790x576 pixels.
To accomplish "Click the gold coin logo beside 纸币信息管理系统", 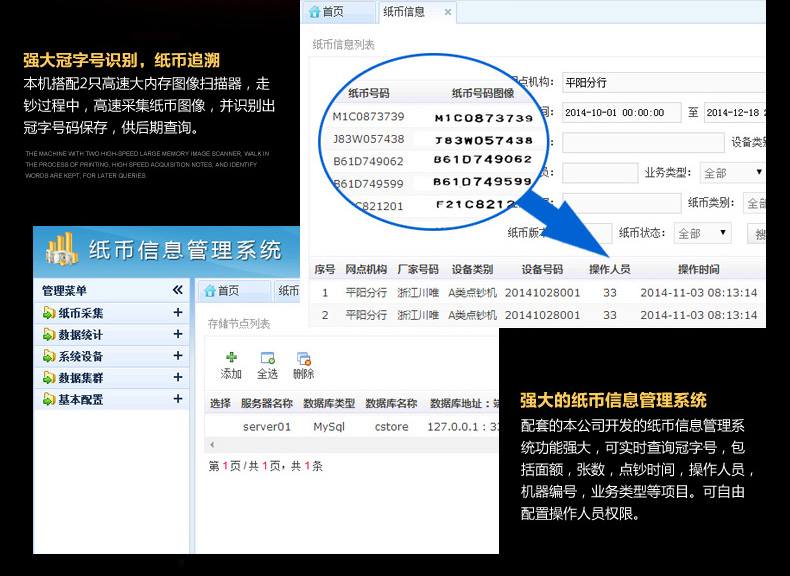I will (x=60, y=250).
